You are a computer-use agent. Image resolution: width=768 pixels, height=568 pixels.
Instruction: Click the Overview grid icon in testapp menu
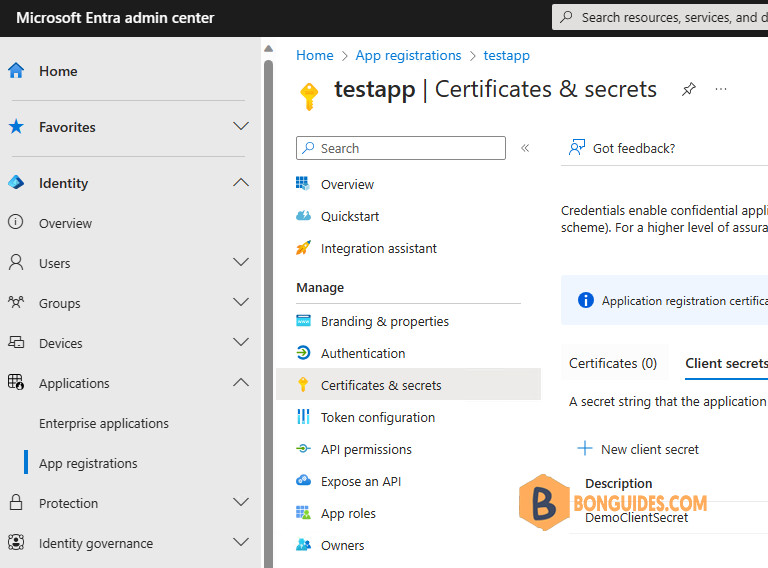[303, 184]
